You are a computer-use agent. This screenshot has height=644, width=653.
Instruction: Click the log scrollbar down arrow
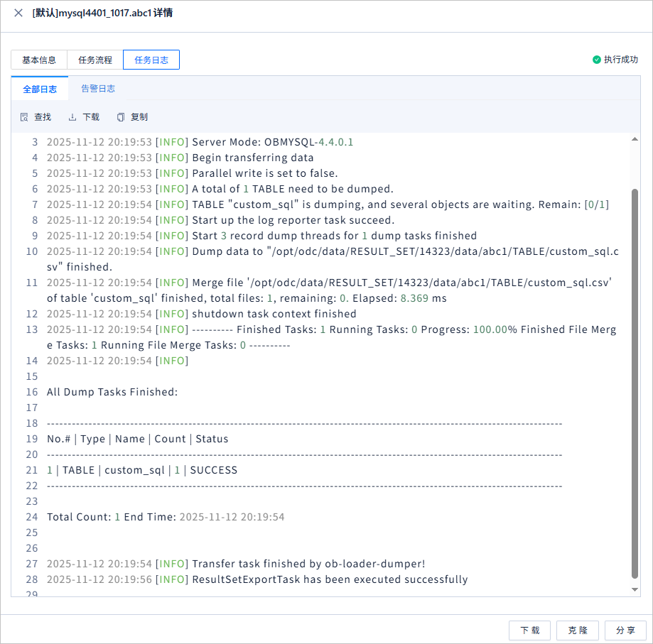[635, 589]
